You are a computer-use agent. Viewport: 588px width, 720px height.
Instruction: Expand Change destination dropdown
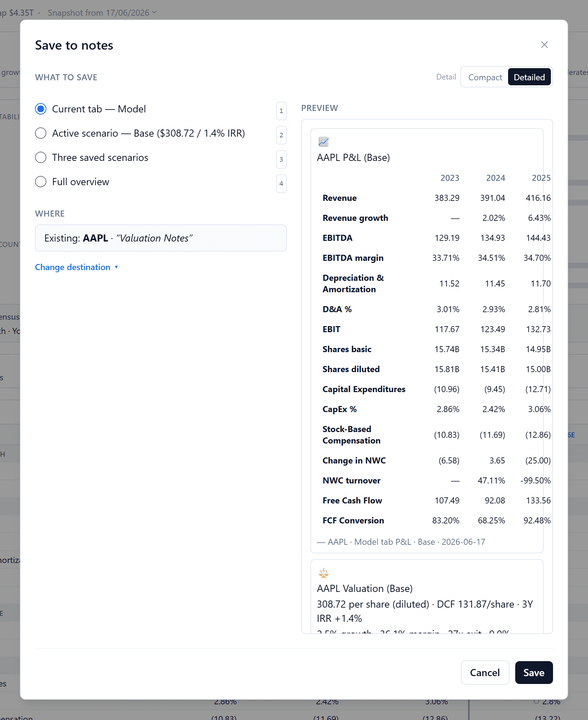76,267
